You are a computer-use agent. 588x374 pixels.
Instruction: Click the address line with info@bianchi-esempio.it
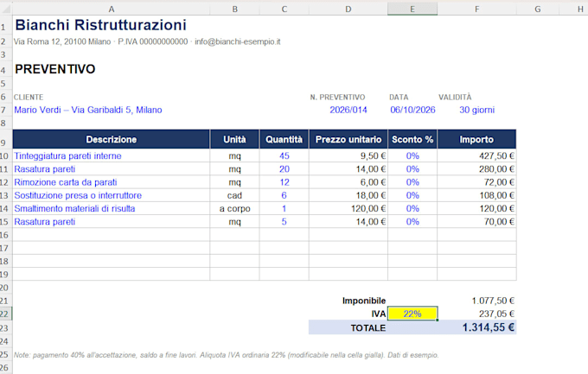(x=147, y=41)
